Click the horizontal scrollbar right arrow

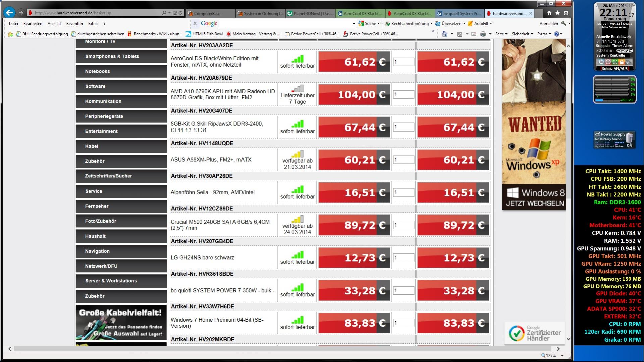(558, 349)
